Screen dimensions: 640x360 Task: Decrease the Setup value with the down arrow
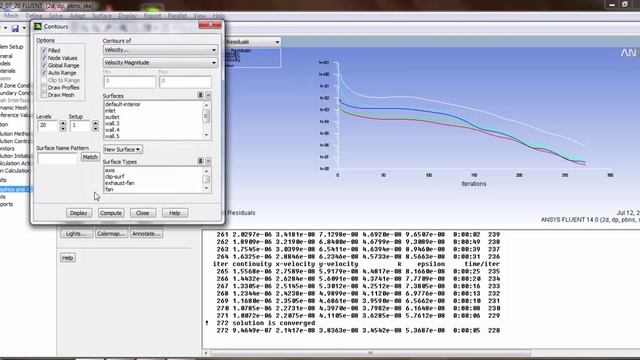pyautogui.click(x=95, y=129)
